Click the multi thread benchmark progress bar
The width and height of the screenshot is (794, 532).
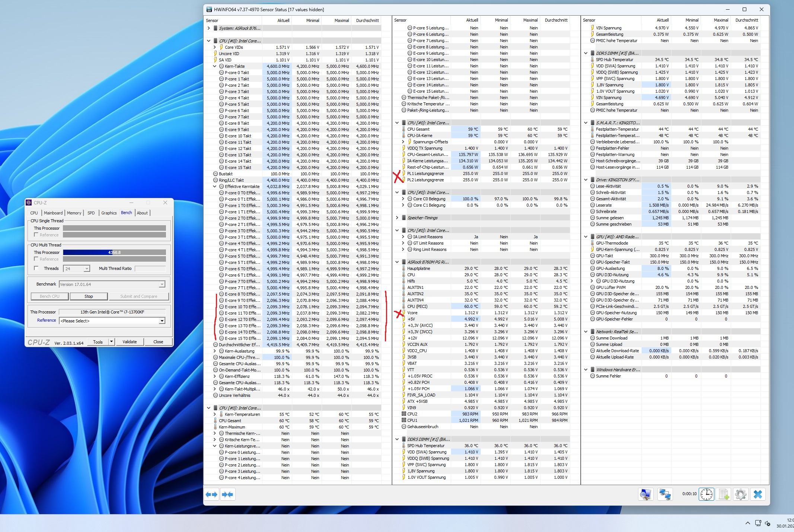114,252
